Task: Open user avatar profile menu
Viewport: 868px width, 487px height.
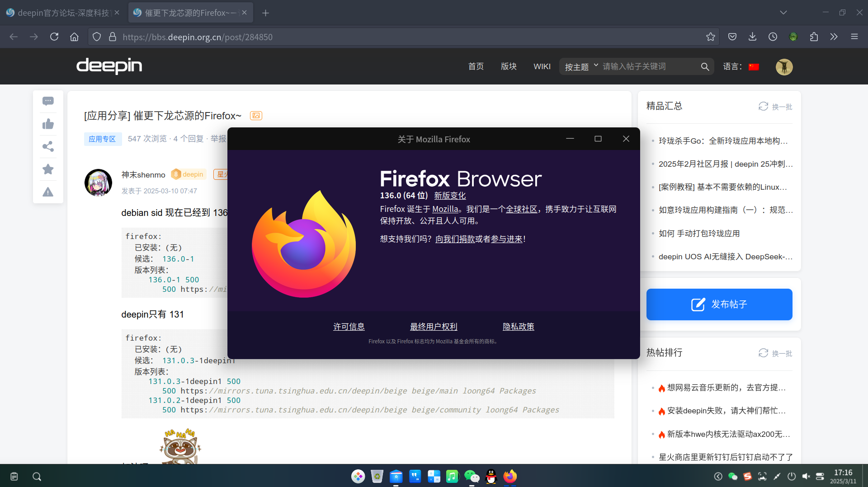Action: pyautogui.click(x=784, y=67)
